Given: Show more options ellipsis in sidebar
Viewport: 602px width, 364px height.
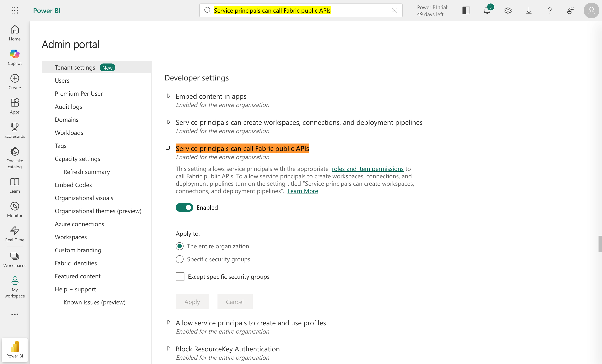Looking at the screenshot, I should tap(15, 314).
